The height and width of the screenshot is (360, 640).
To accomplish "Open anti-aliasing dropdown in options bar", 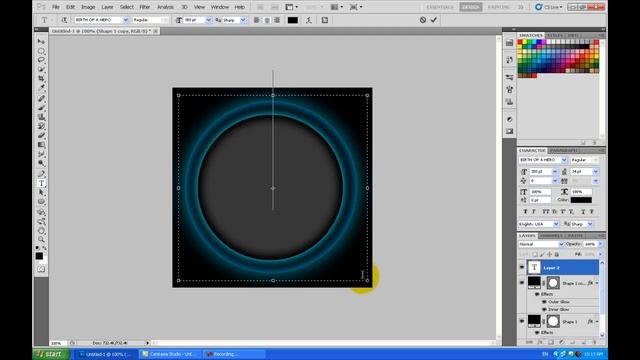I will pyautogui.click(x=243, y=20).
